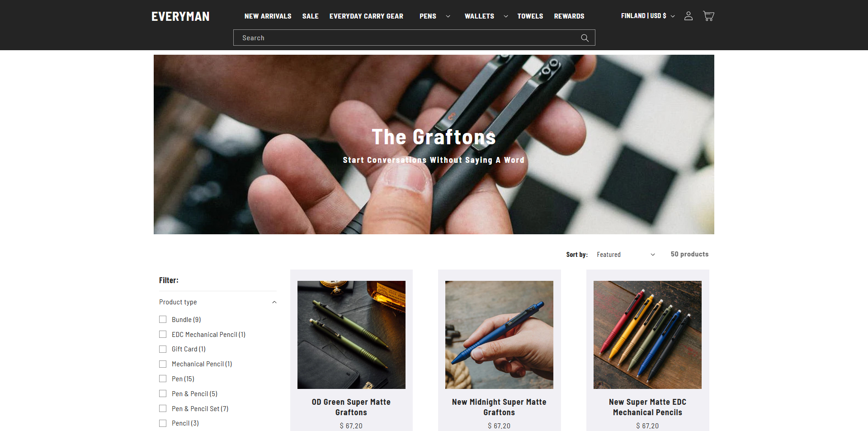This screenshot has width=868, height=431.
Task: Select the Pen & Pencil Set checkbox
Action: coord(163,408)
